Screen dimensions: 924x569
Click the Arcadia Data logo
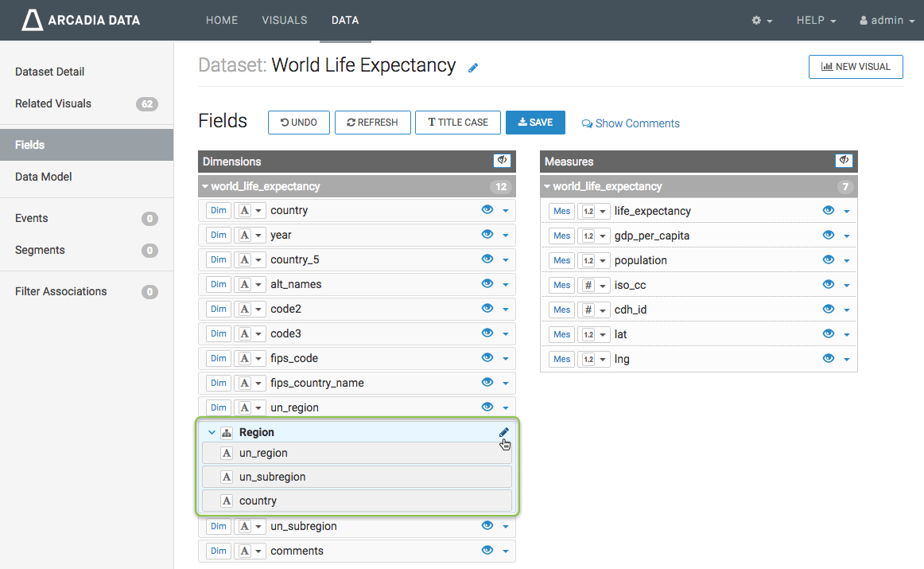point(80,20)
